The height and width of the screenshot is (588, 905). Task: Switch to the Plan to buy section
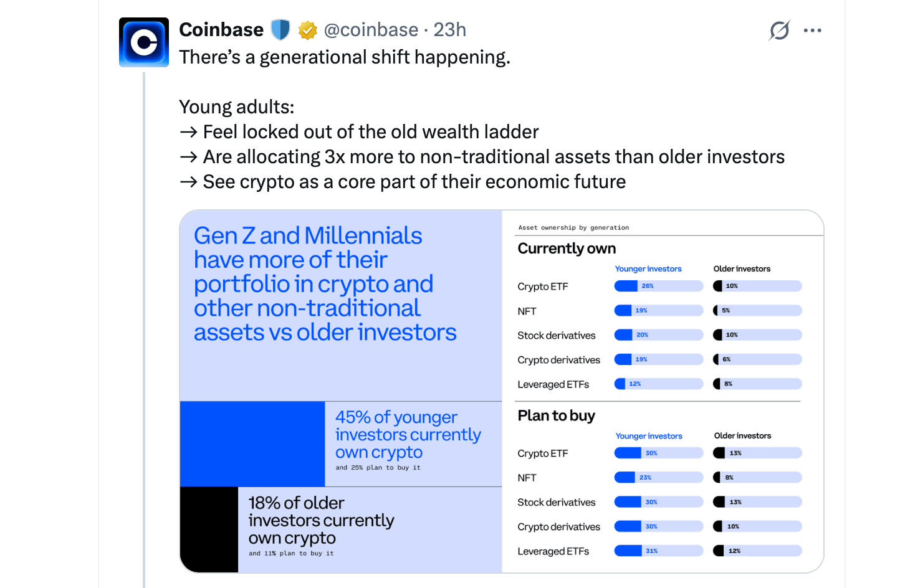[556, 415]
